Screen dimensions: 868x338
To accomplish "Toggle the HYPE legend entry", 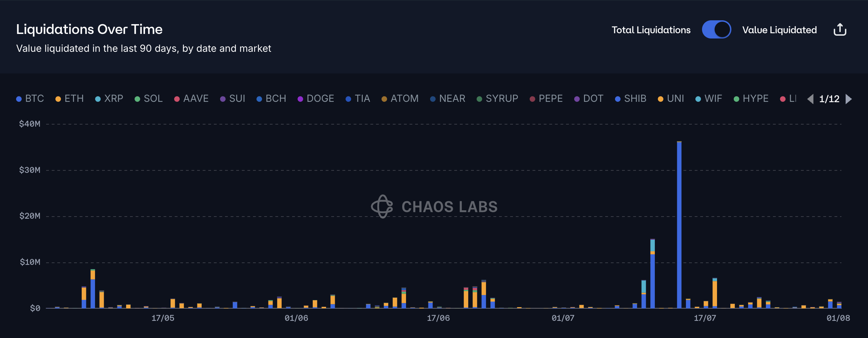I will (x=751, y=99).
